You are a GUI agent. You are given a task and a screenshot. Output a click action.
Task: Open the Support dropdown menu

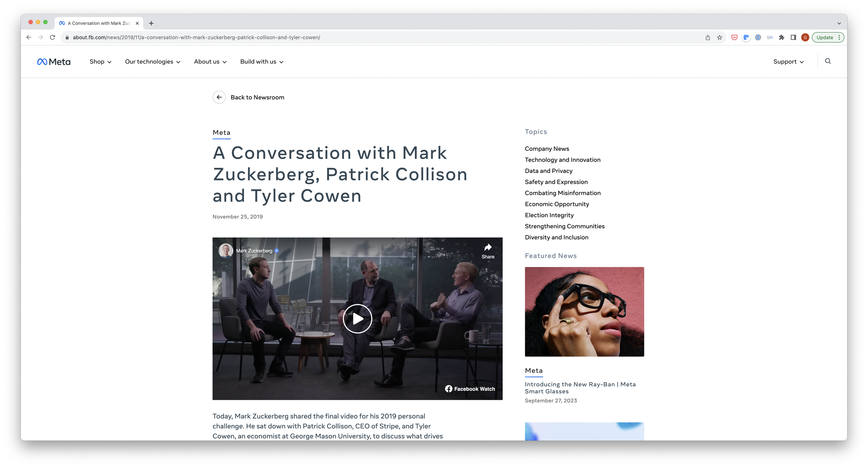click(x=788, y=62)
